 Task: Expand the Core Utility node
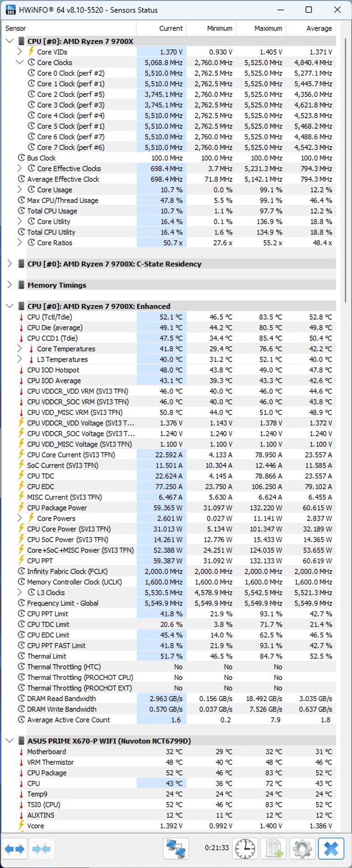[x=19, y=221]
